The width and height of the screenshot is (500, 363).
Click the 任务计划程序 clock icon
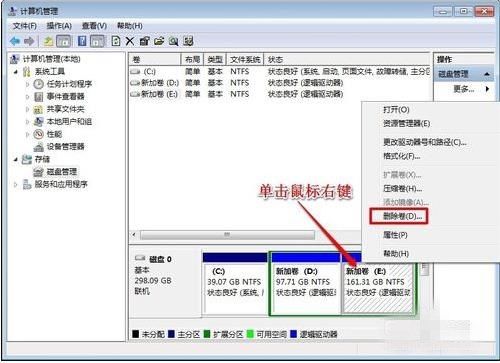click(39, 84)
